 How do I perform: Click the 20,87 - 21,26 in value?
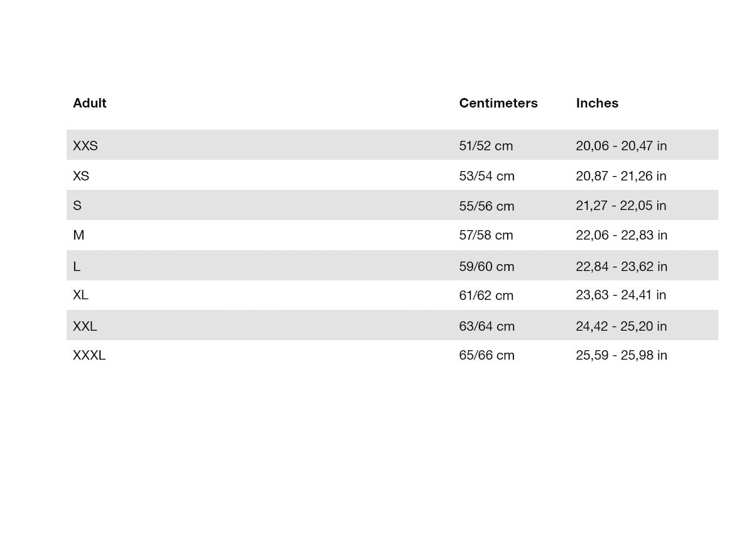pyautogui.click(x=621, y=176)
